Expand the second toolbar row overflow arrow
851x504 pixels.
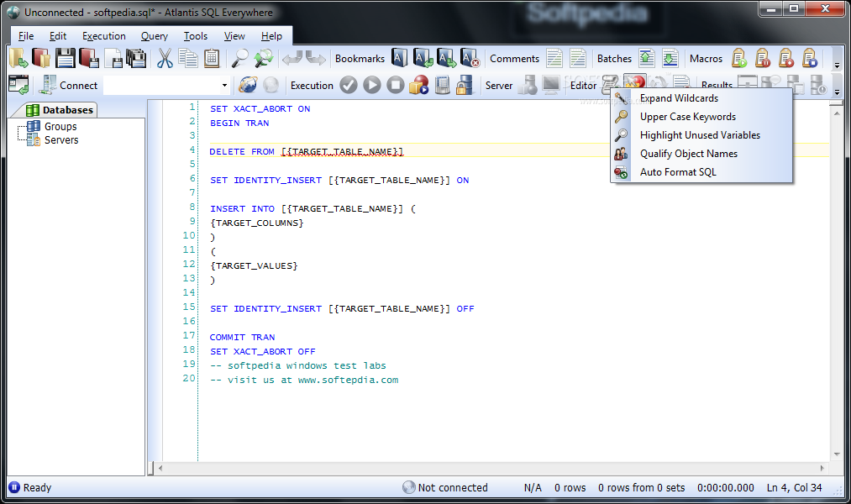coord(837,92)
